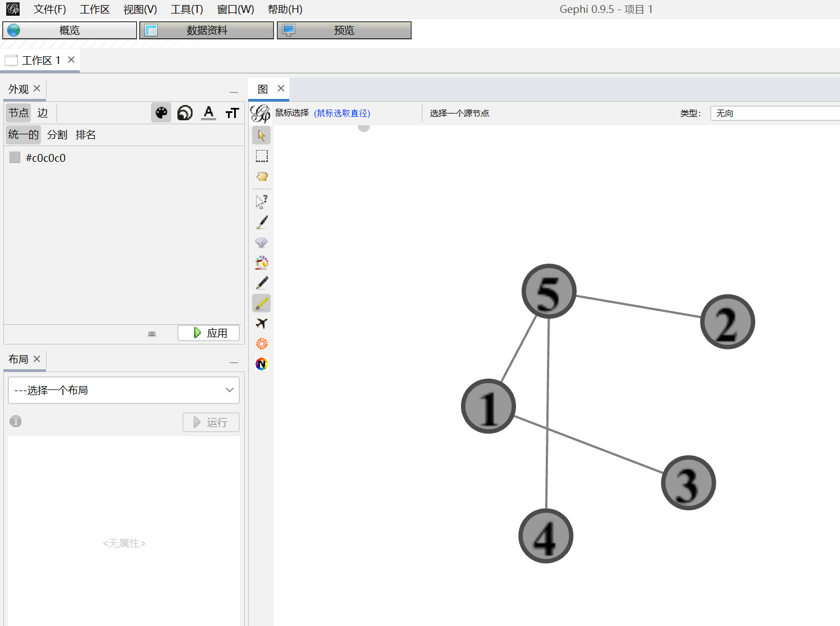Close the 图 graph tab

281,88
